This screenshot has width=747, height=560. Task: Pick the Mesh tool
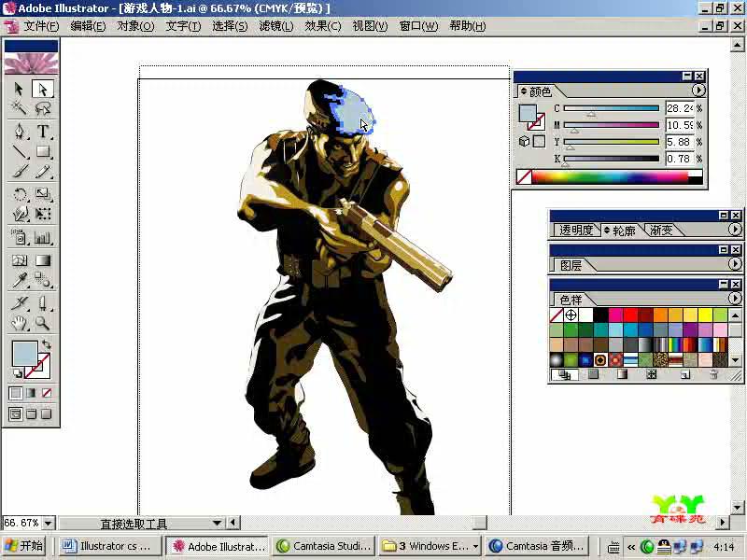point(19,260)
